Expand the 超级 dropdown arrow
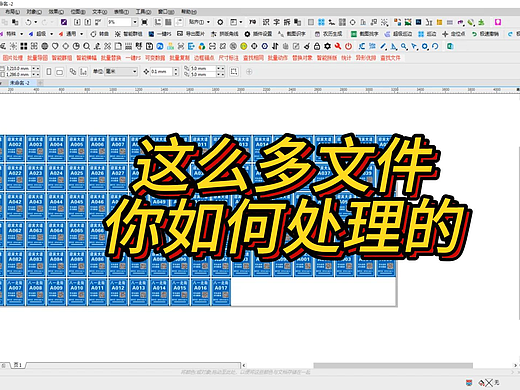The image size is (520, 390). click(x=51, y=34)
